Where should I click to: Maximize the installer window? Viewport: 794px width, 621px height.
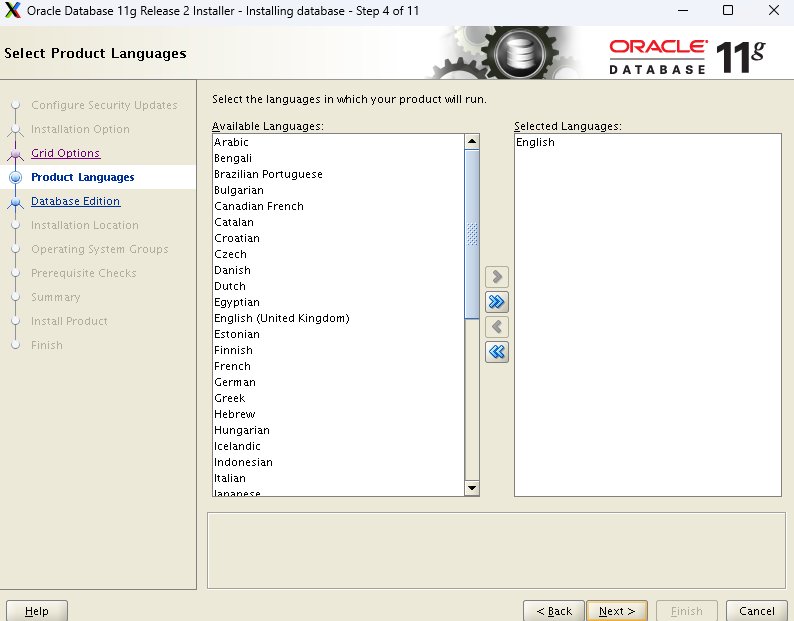(x=728, y=10)
